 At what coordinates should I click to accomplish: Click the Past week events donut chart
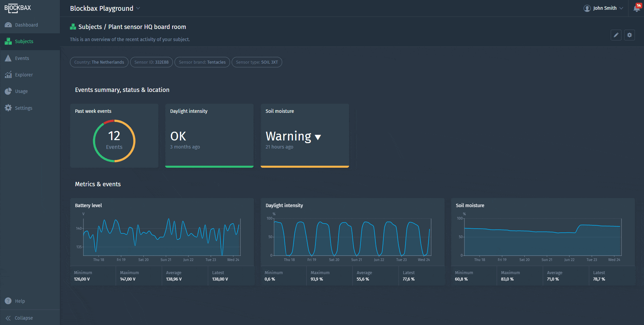[114, 140]
